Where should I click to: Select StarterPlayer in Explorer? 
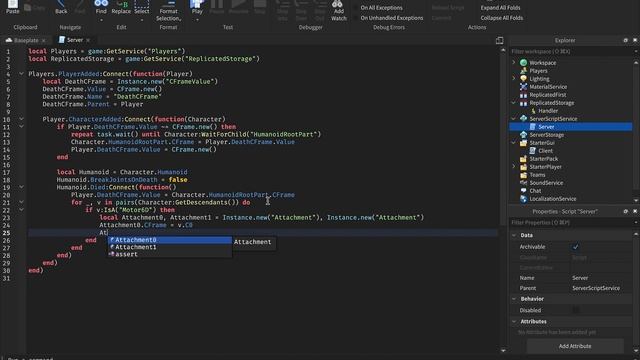click(x=545, y=167)
